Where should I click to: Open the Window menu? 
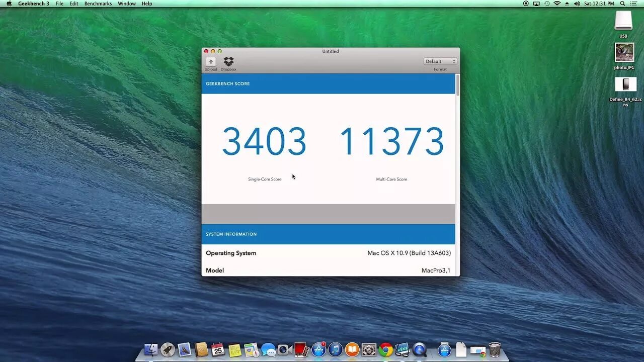pyautogui.click(x=127, y=4)
